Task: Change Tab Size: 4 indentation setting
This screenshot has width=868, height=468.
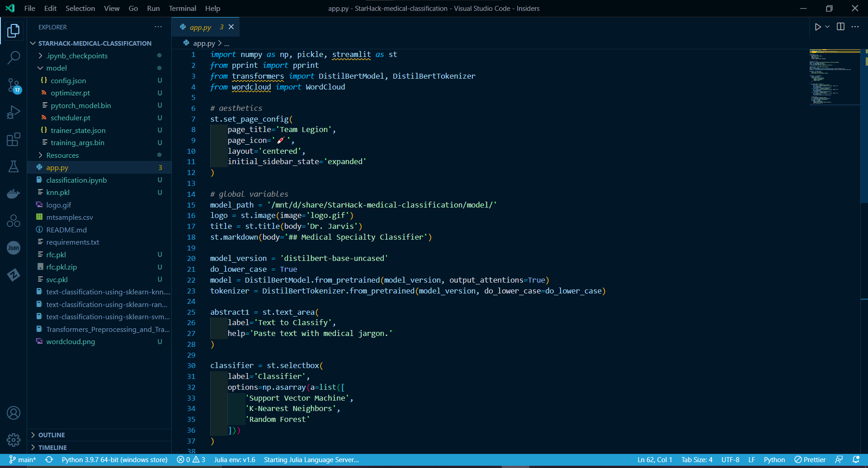Action: (697, 459)
